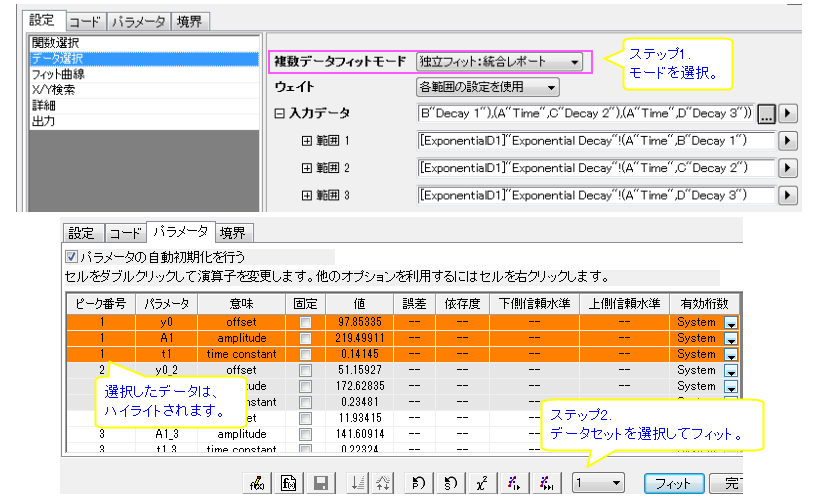Select フィット曲線 in the settings list
This screenshot has width=814, height=501.
(144, 74)
